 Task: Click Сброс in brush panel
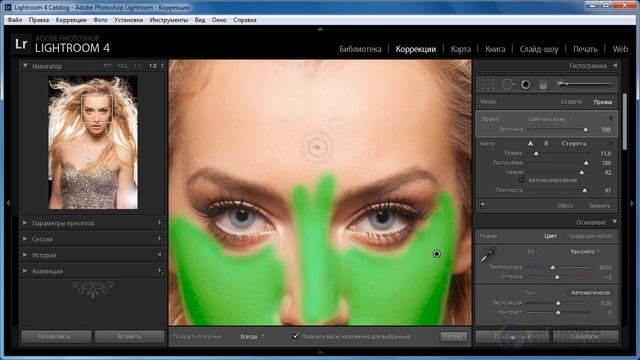pyautogui.click(x=565, y=205)
